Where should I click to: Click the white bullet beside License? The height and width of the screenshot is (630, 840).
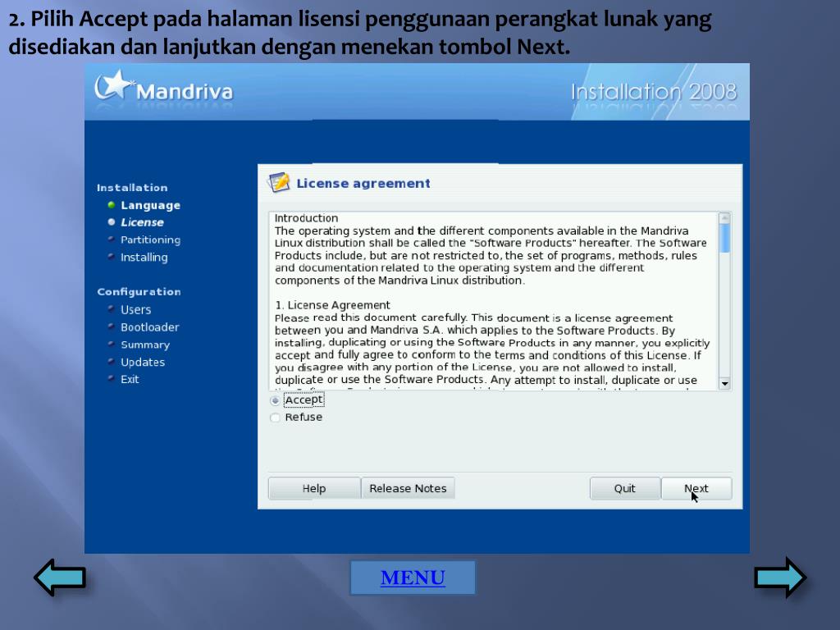112,221
